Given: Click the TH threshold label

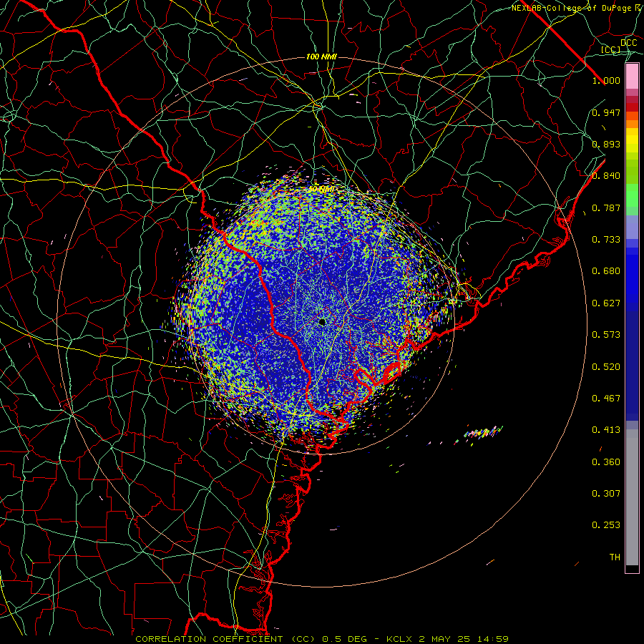Looking at the screenshot, I should coord(615,557).
